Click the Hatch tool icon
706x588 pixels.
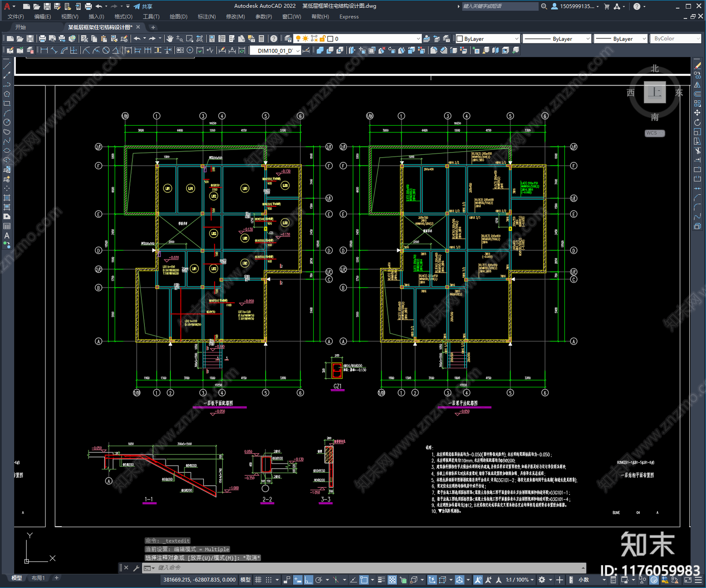(x=7, y=198)
